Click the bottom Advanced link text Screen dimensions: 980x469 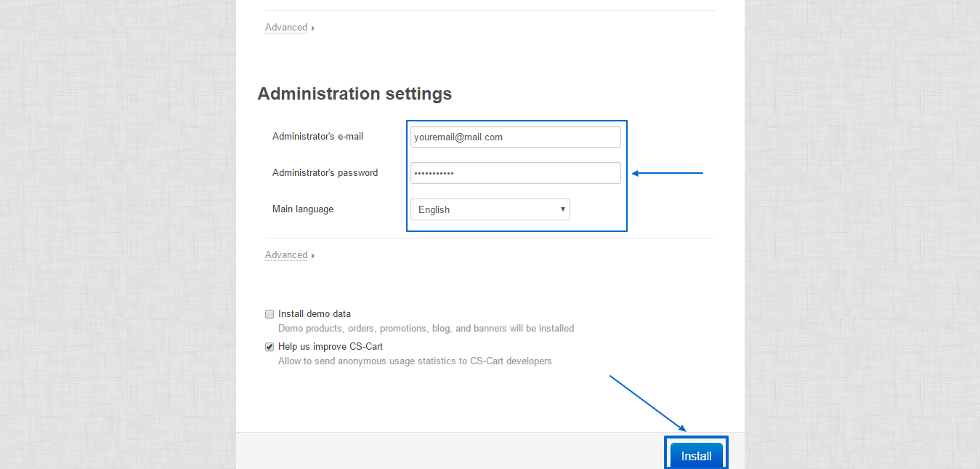[x=286, y=254]
